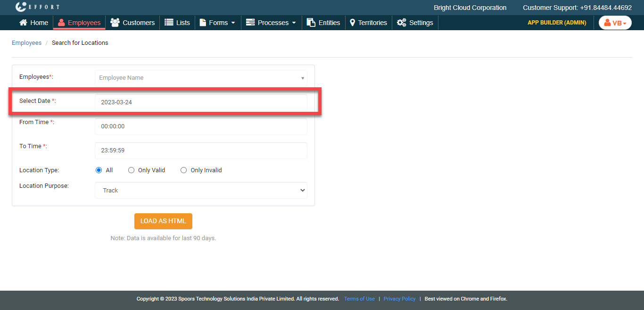This screenshot has height=310, width=644.
Task: Open the VB user account menu
Action: pos(615,23)
